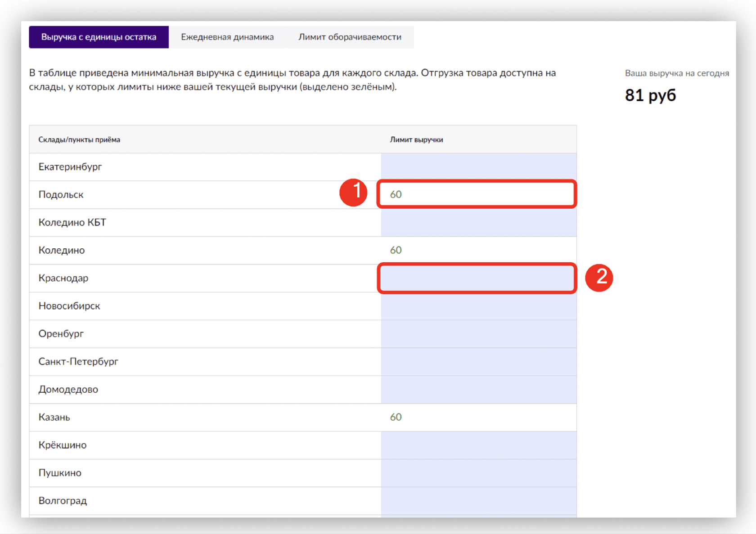Image resolution: width=756 pixels, height=534 pixels.
Task: Click the Казань warehouse name
Action: tap(54, 417)
